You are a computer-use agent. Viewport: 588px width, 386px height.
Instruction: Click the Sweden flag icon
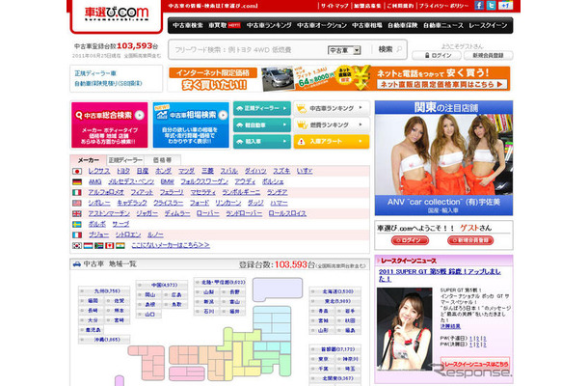pyautogui.click(x=77, y=224)
